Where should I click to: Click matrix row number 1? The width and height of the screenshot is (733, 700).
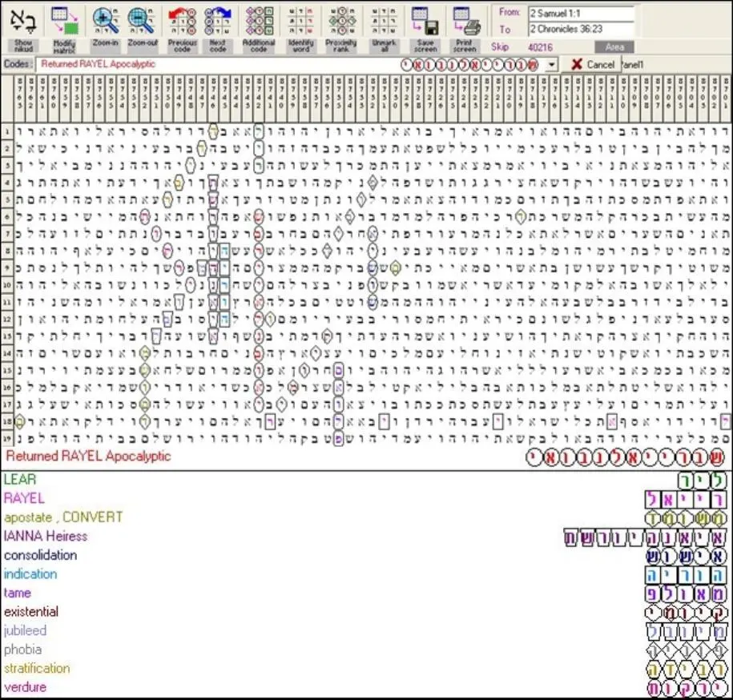pyautogui.click(x=7, y=132)
